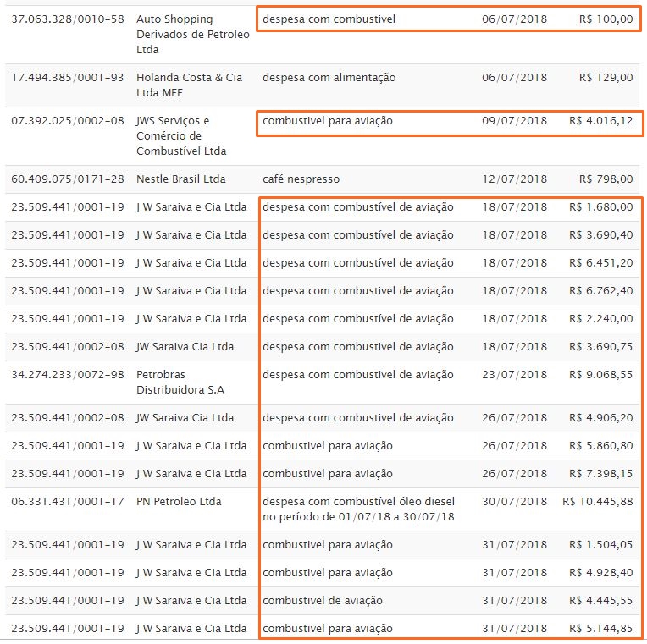
Task: Click the R$ 798,00 amount cell
Action: click(x=606, y=179)
